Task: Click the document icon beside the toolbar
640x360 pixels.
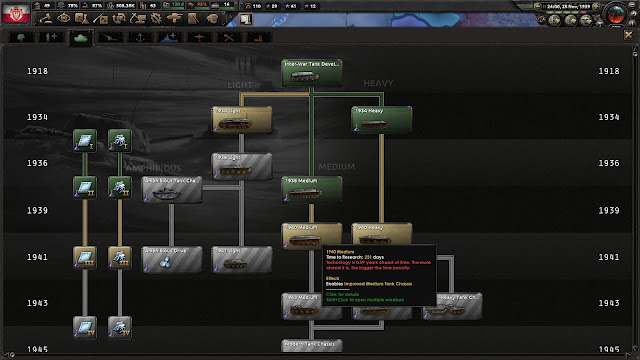Action: pyautogui.click(x=245, y=19)
